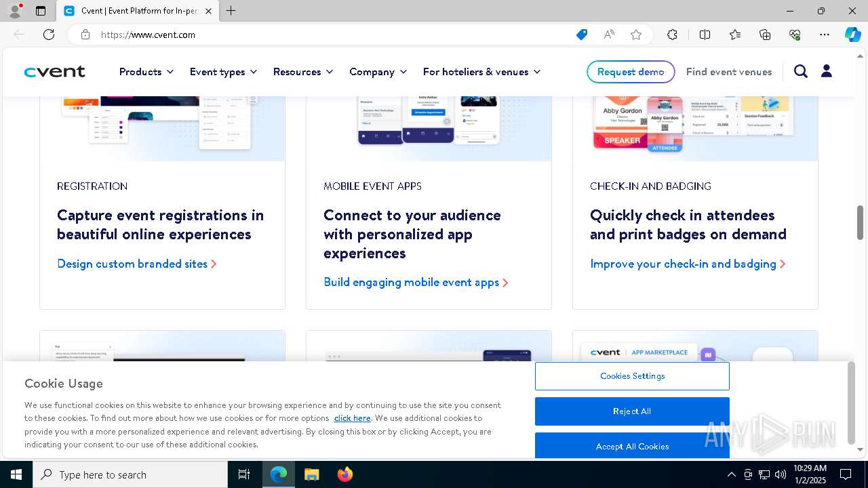The image size is (868, 488).
Task: Click the Registration card preview image
Action: pyautogui.click(x=162, y=129)
